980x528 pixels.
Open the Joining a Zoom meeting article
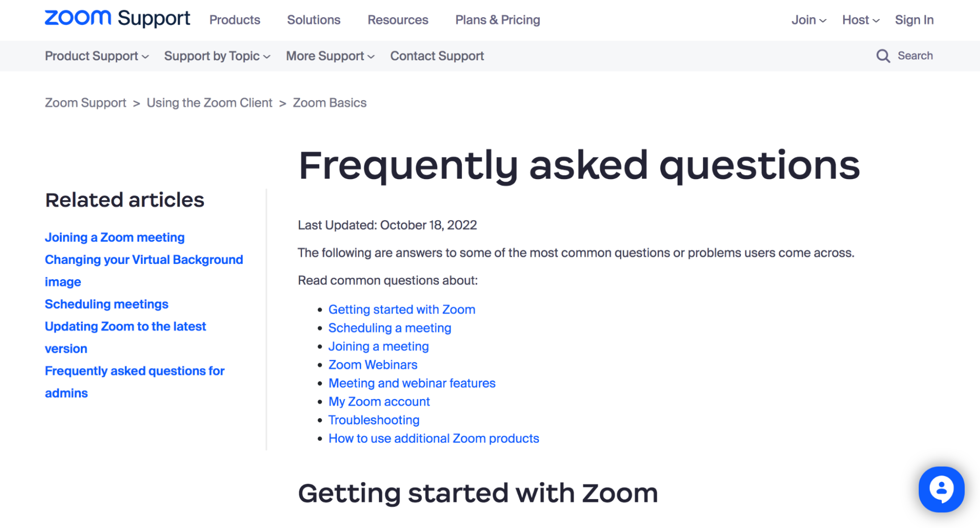(x=114, y=237)
